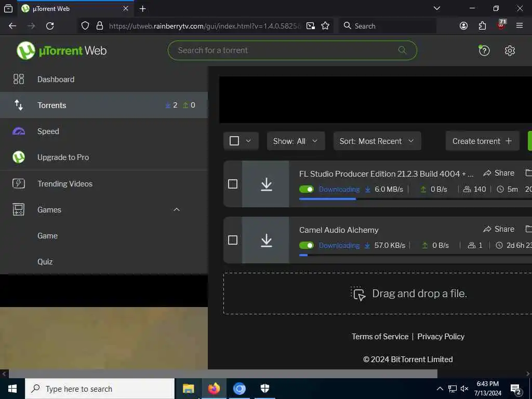Image resolution: width=532 pixels, height=399 pixels.
Task: Open folder icon on Camel Audio Alchemy row
Action: coord(528,229)
